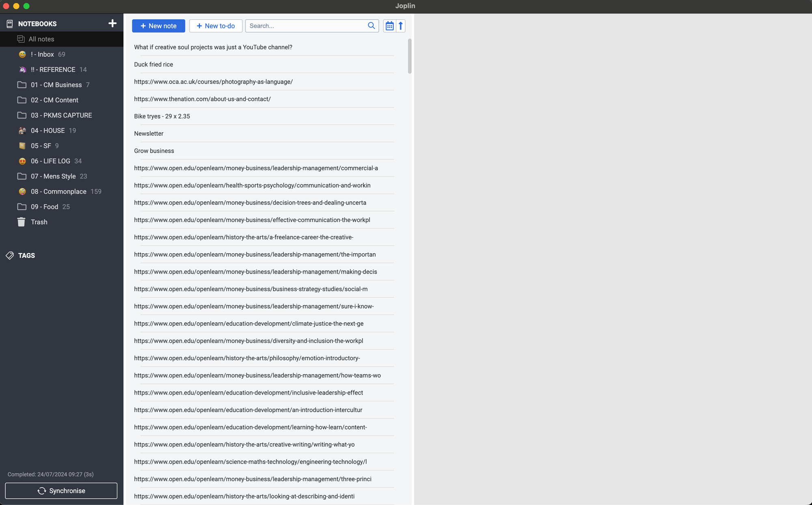Viewport: 812px width, 505px height.
Task: Reverse the note sort order with the arrow
Action: tap(400, 26)
